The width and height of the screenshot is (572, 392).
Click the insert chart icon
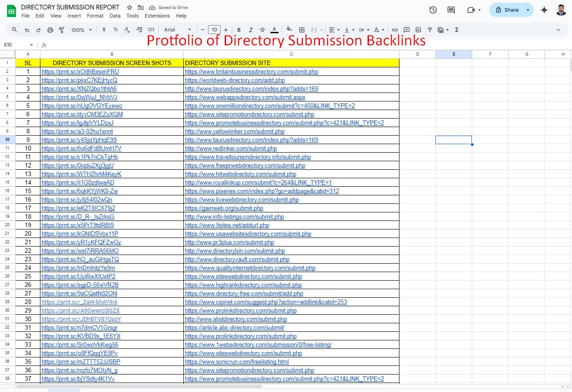[418, 30]
